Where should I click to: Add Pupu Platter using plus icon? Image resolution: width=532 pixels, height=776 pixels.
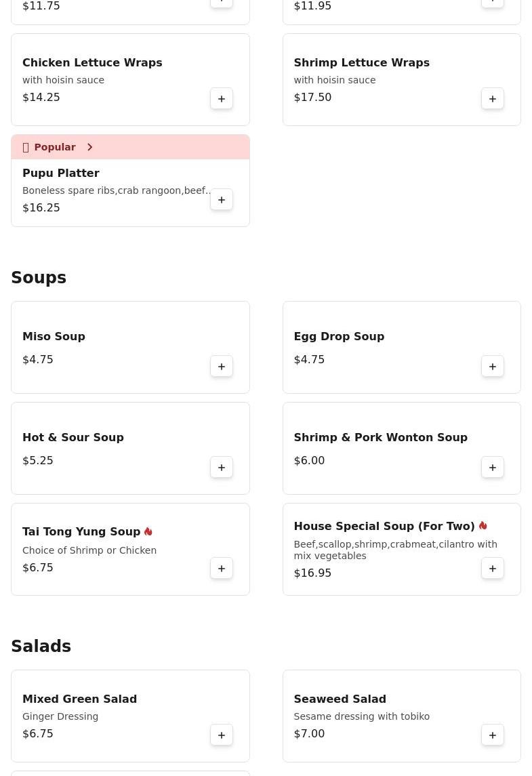(222, 200)
